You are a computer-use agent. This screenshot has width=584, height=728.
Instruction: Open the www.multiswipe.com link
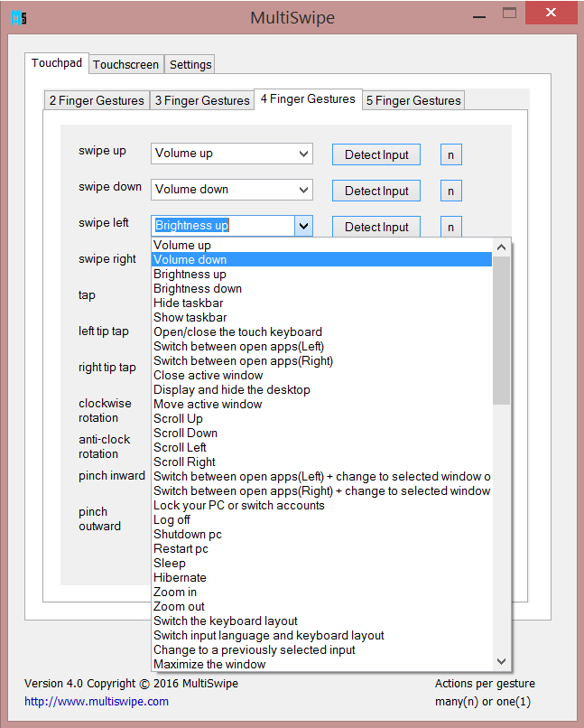click(x=97, y=701)
